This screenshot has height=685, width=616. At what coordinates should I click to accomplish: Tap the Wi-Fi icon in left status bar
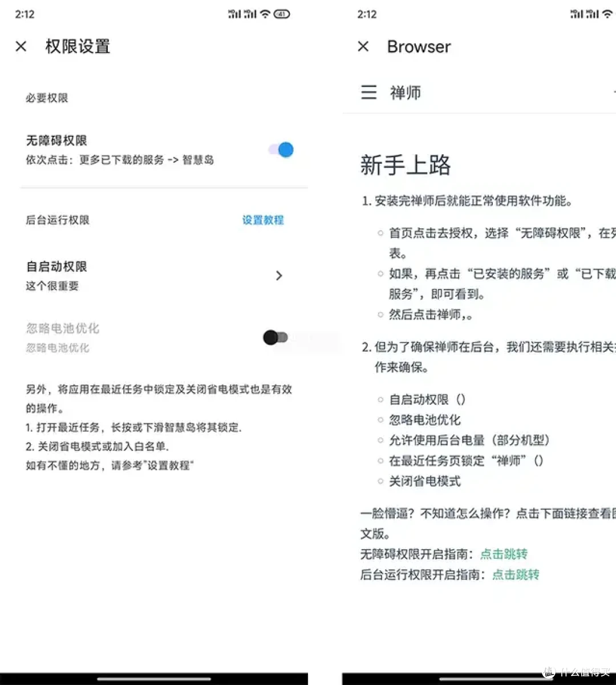click(265, 14)
